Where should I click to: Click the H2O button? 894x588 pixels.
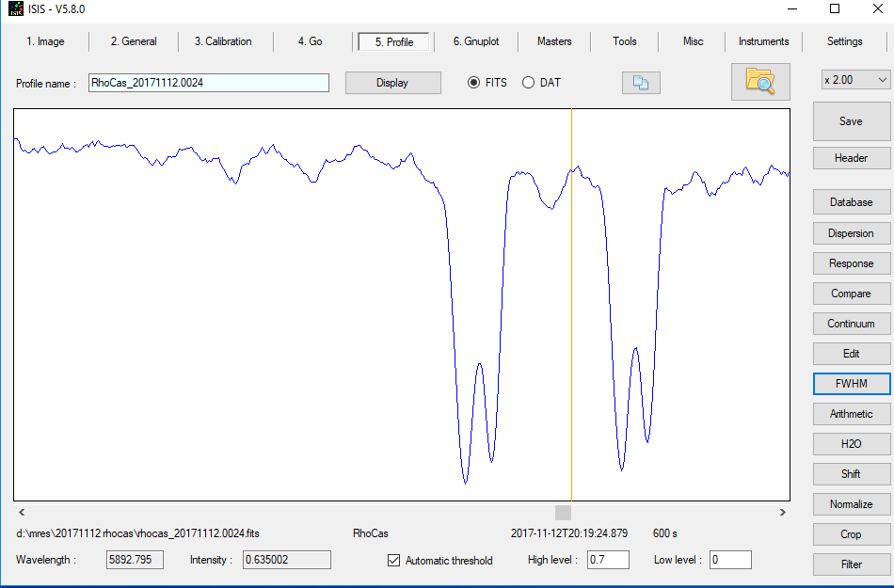pyautogui.click(x=851, y=444)
